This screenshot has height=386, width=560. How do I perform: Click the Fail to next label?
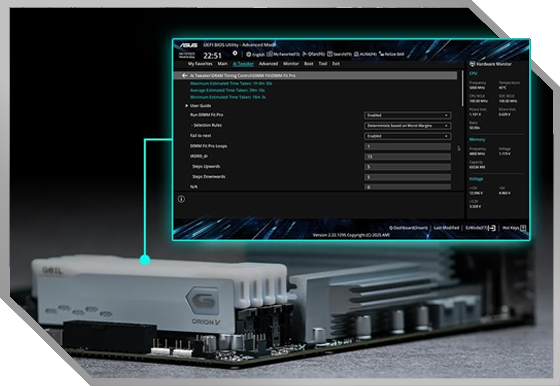[x=200, y=136]
